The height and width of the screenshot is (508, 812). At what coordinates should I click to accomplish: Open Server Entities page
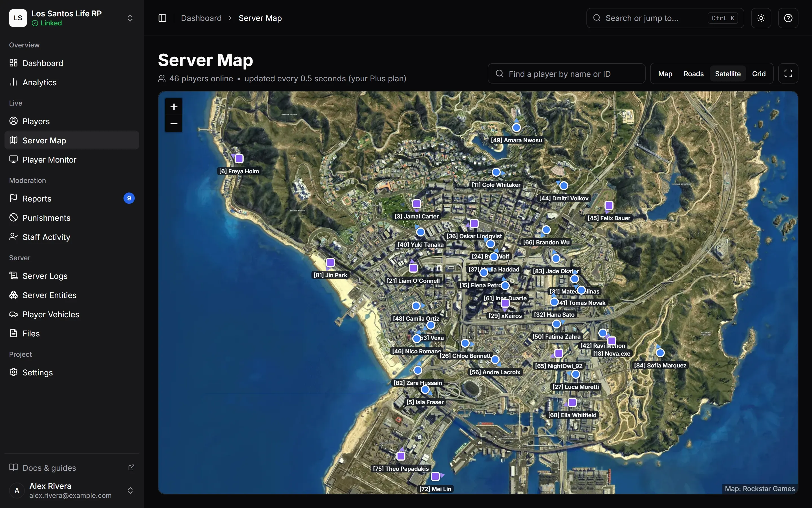tap(72, 295)
